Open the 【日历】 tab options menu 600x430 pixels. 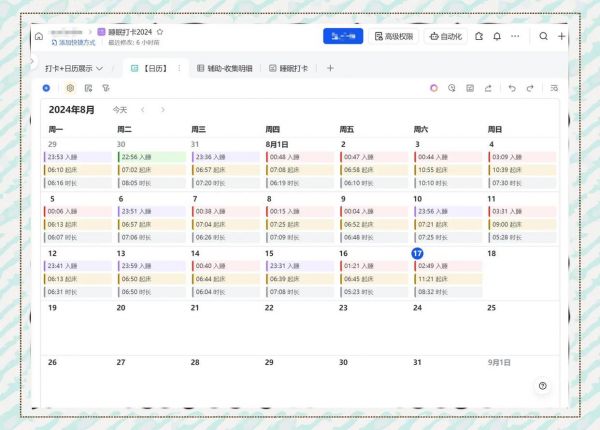(x=180, y=68)
